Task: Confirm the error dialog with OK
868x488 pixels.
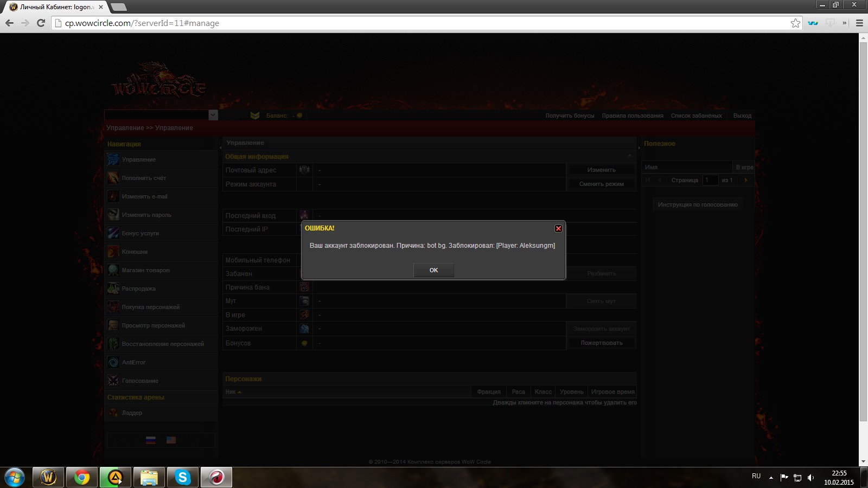Action: click(433, 270)
